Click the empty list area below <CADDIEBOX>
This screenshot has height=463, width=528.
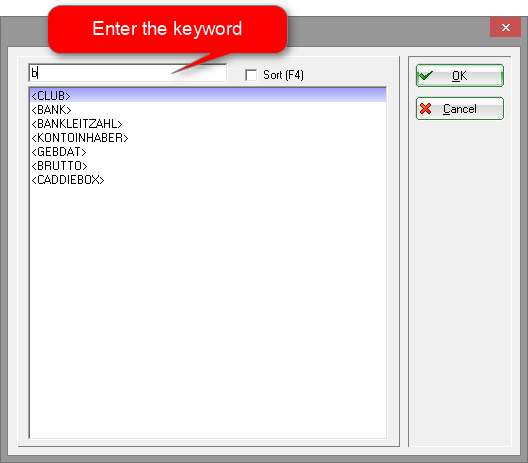(208, 310)
